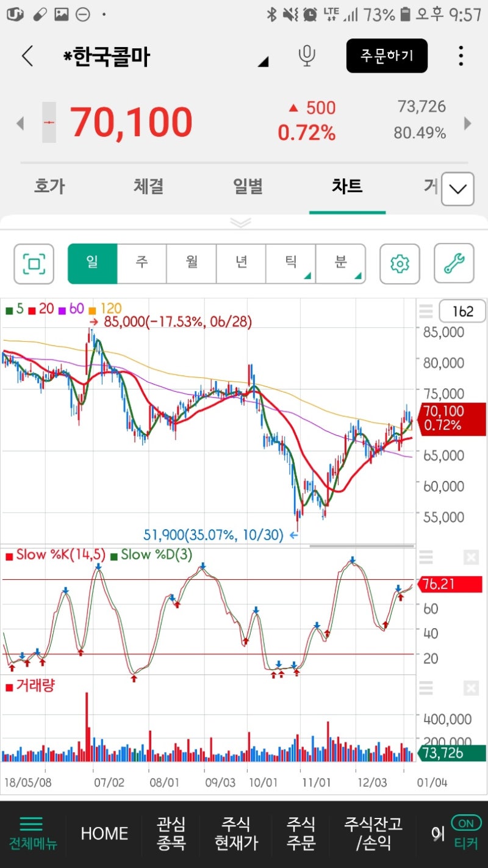The width and height of the screenshot is (488, 868).
Task: Open volume panel hamburger menu icon
Action: [426, 689]
